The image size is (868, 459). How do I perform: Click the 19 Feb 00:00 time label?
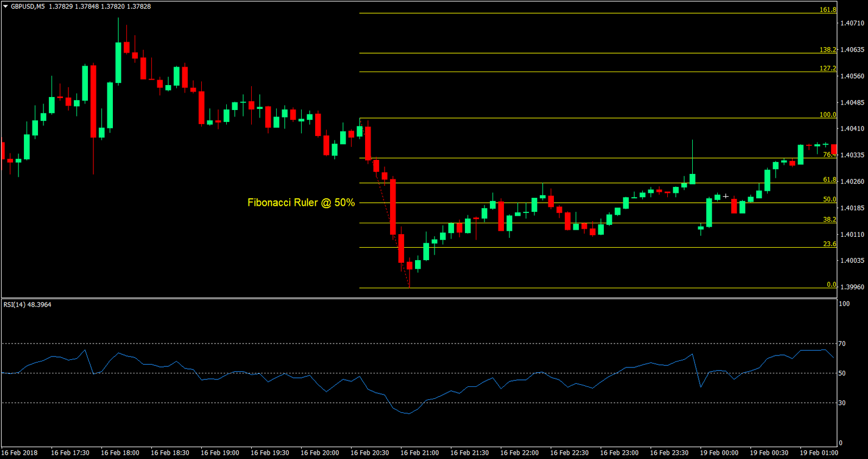(x=719, y=453)
